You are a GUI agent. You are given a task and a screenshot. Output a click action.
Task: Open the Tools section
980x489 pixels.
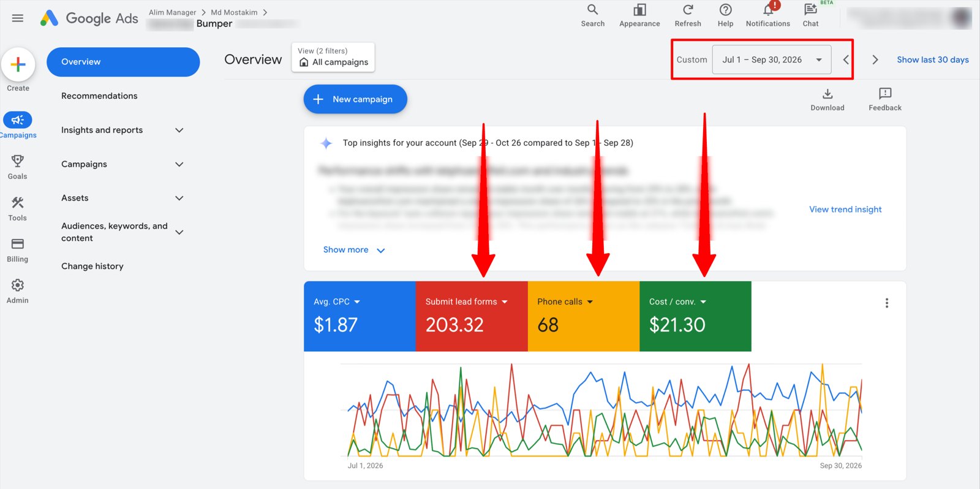click(18, 208)
